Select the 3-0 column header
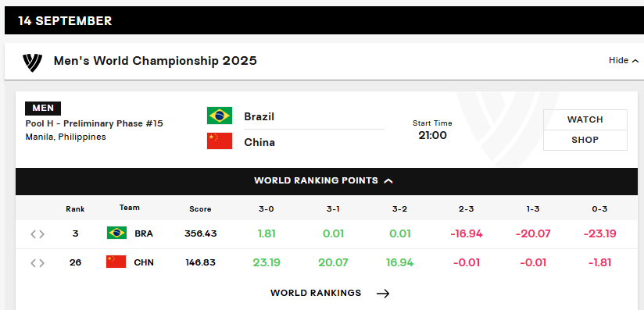Screen dimensions: 644x310 click(x=267, y=209)
